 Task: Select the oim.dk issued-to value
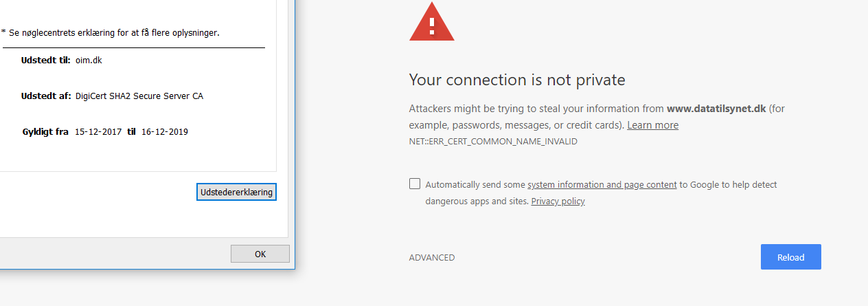pyautogui.click(x=89, y=61)
